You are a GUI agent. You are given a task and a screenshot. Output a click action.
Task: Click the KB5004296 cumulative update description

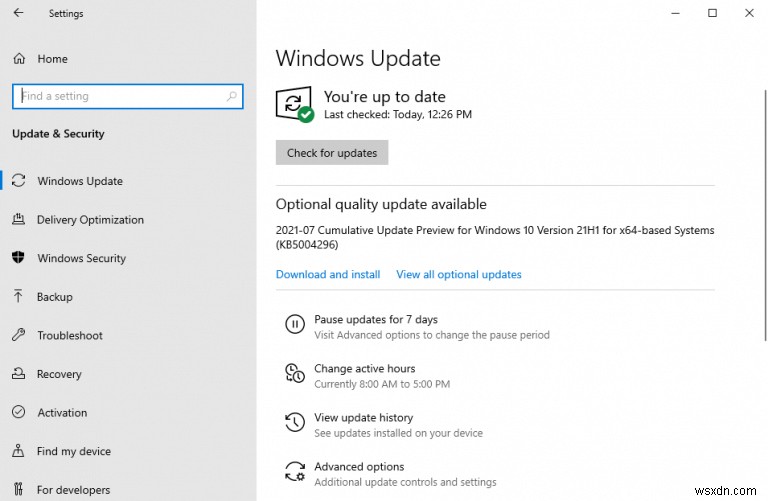tap(495, 237)
